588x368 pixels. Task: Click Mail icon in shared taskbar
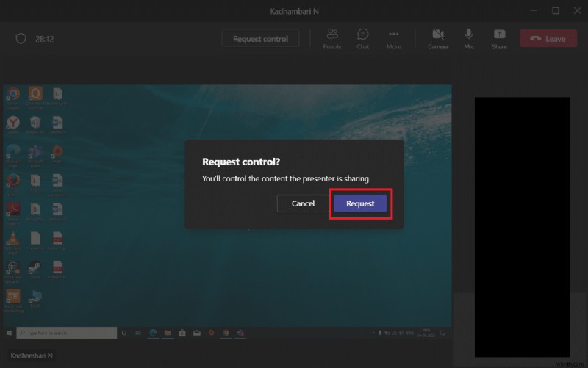pyautogui.click(x=197, y=333)
